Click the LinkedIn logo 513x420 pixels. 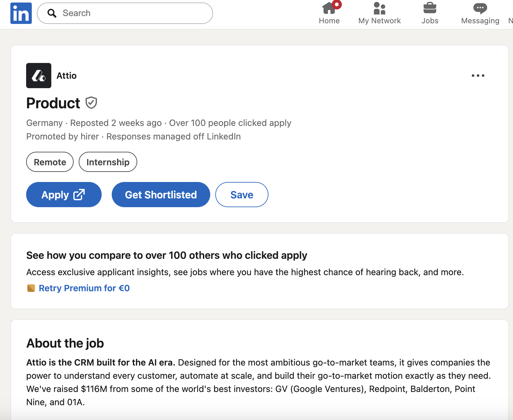tap(21, 13)
